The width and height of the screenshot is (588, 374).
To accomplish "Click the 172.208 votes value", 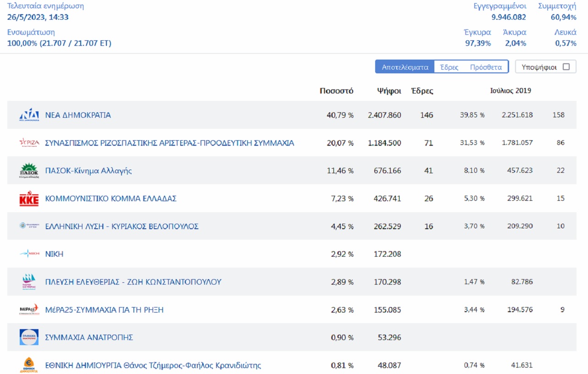I will (x=388, y=254).
